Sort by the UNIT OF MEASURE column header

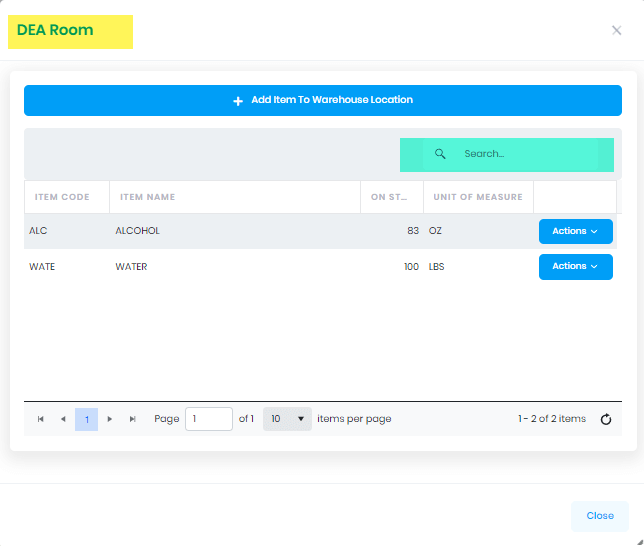tap(478, 197)
